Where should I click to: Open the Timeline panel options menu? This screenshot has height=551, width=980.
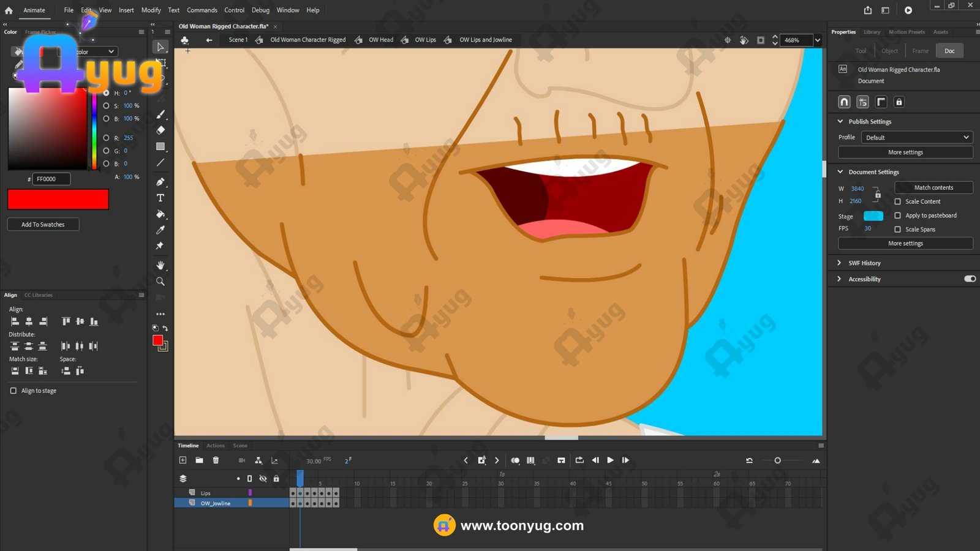(821, 445)
